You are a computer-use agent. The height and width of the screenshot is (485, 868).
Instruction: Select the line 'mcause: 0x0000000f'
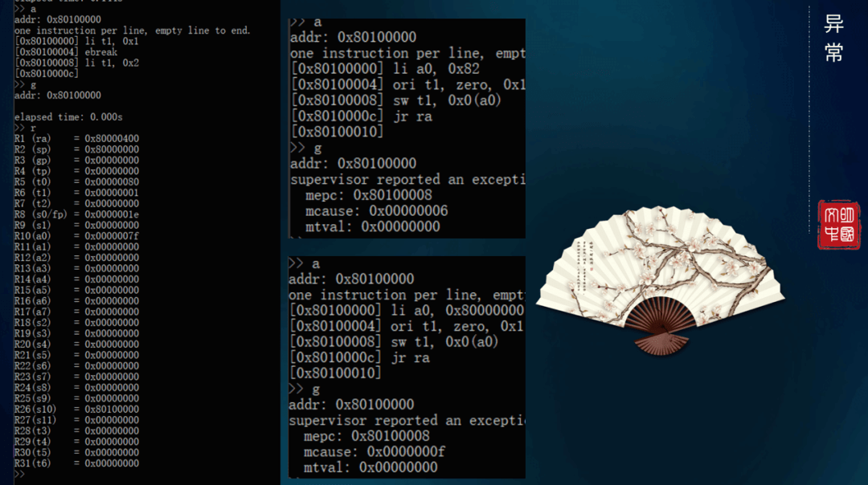click(375, 452)
